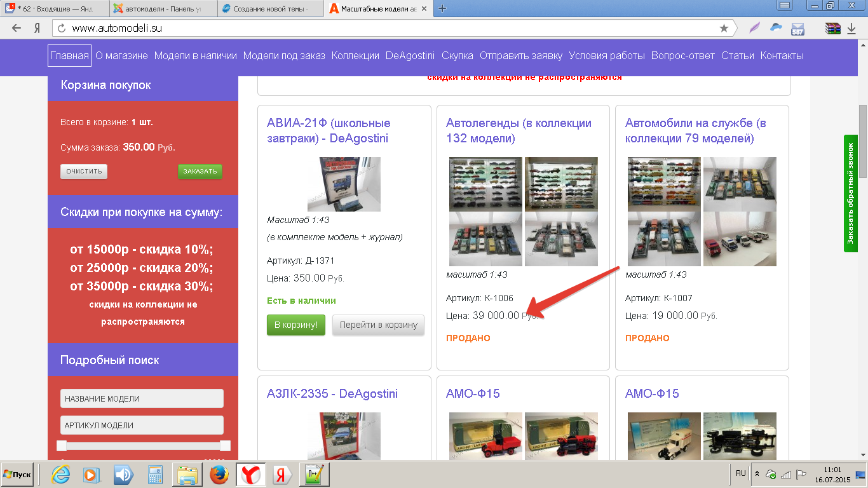Click the red АМО-Ф15 truck thumbnail
Image resolution: width=868 pixels, height=488 pixels.
pos(485,436)
